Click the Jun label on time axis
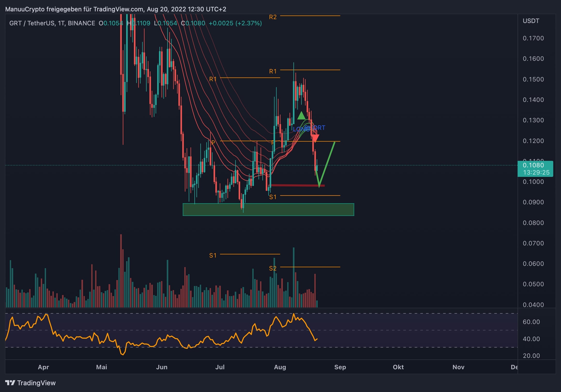561x392 pixels. (x=162, y=367)
